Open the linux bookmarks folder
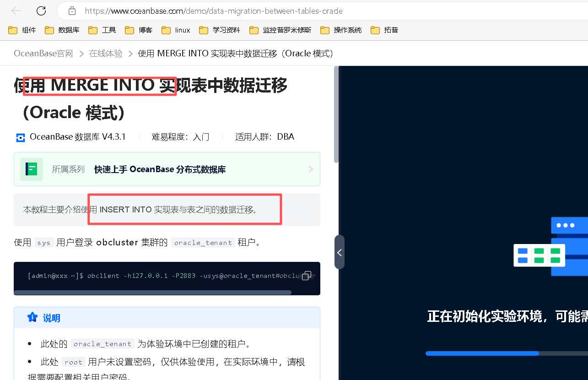 [x=176, y=30]
